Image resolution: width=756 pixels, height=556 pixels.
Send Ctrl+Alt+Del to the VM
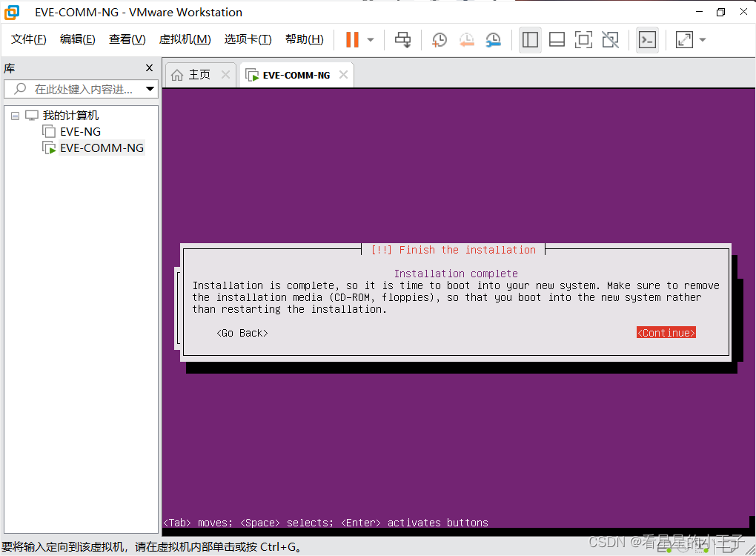(x=402, y=39)
